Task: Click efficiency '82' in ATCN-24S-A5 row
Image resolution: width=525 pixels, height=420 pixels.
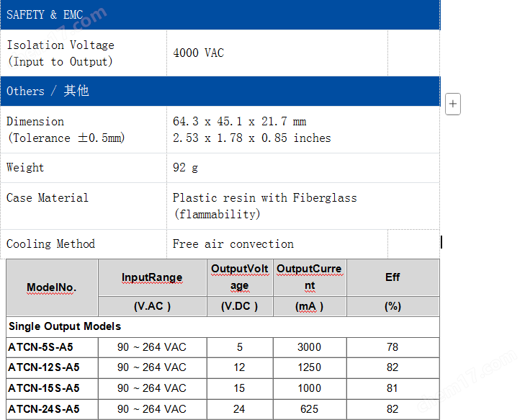Action: (x=392, y=409)
